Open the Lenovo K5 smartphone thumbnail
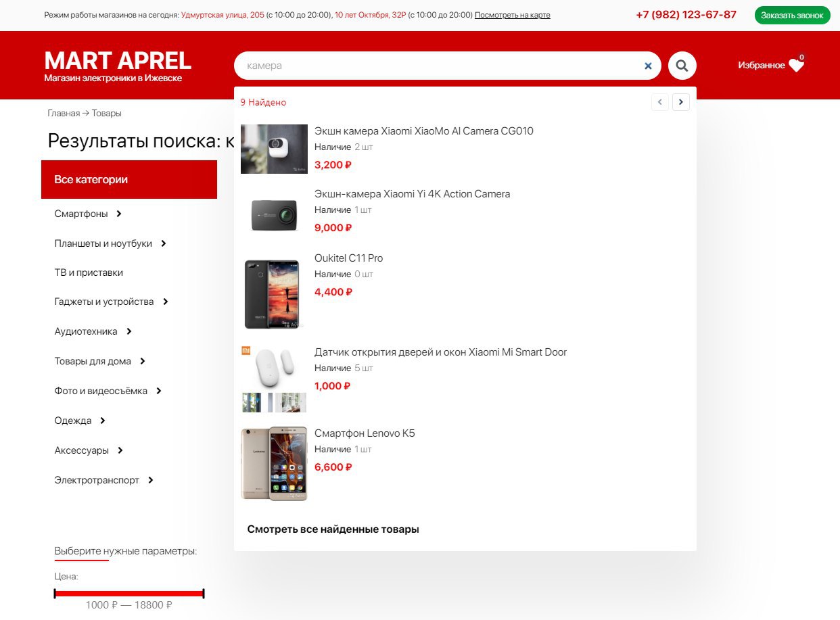The image size is (840, 620). (x=274, y=464)
